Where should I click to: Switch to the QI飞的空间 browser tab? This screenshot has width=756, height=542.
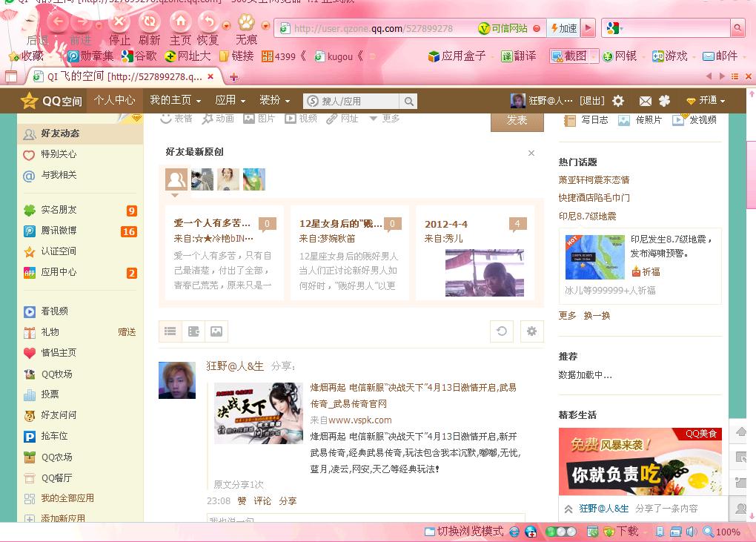124,76
